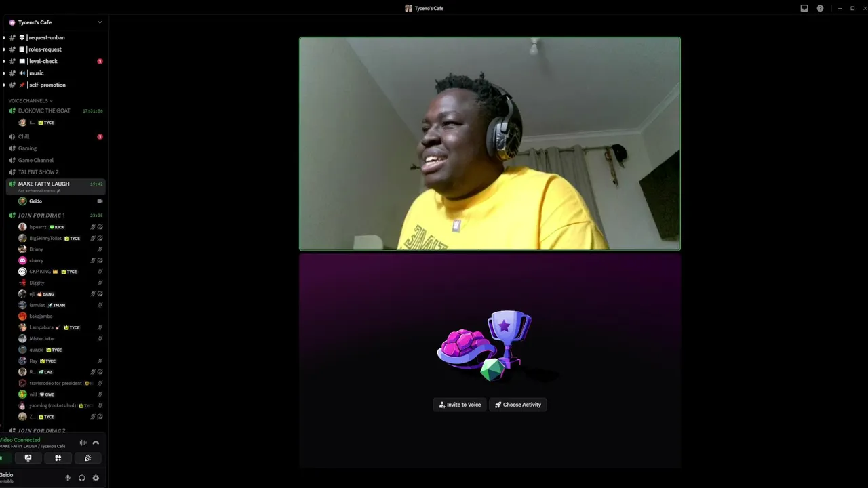Open User Settings gear icon
868x488 pixels.
click(96, 478)
